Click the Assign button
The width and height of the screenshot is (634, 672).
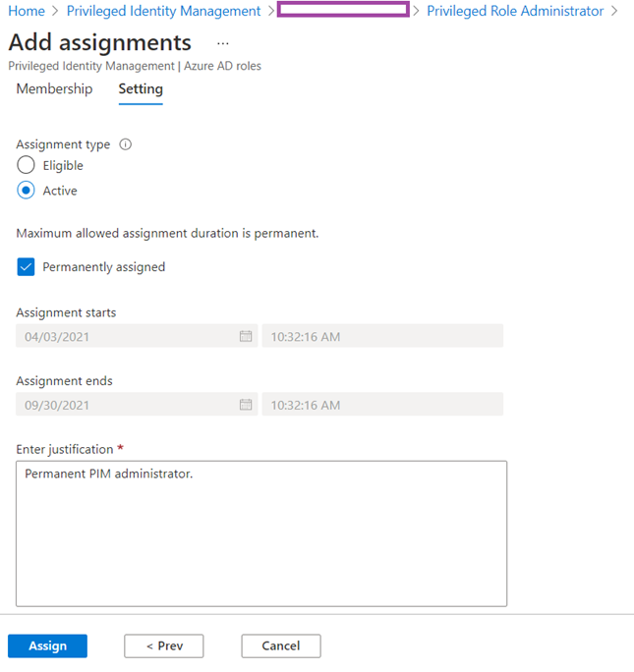tap(47, 645)
